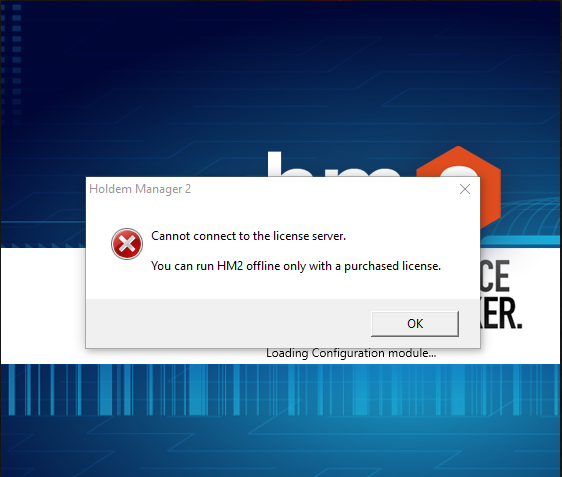Click the white 'hm' logo letters

(333, 164)
